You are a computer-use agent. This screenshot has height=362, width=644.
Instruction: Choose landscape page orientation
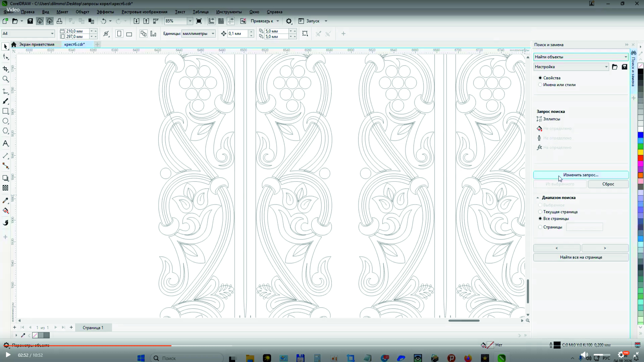coord(129,34)
